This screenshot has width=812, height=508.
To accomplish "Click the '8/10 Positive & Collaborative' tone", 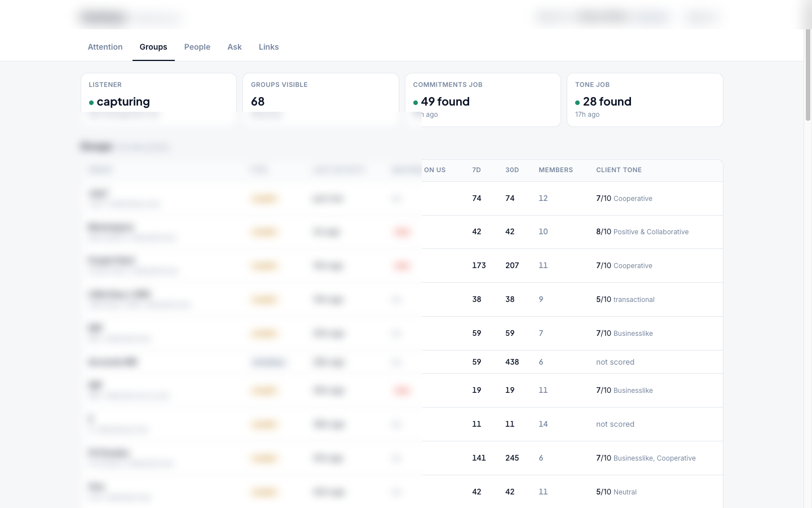I will [x=642, y=231].
